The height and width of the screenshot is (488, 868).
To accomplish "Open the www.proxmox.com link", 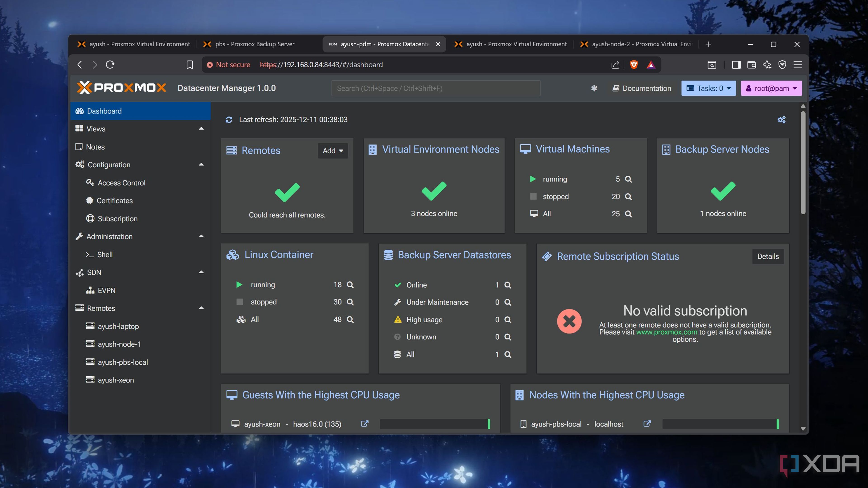I will click(667, 332).
